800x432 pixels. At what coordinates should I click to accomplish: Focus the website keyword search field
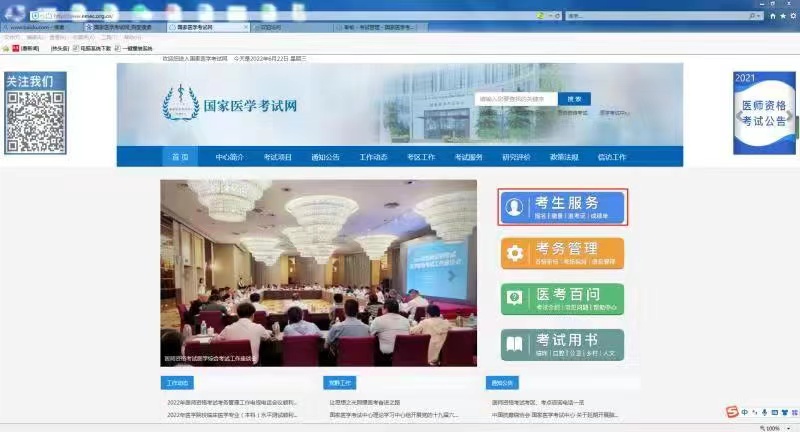(x=516, y=99)
